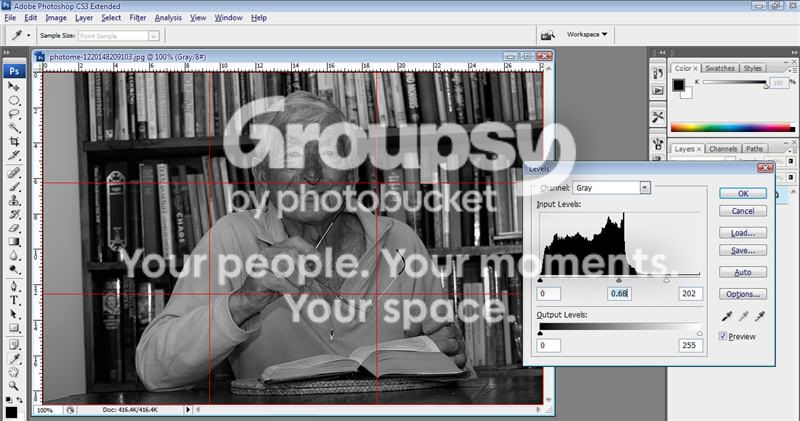Screen dimensions: 800x421
Task: Collapse the icon panel dock arrows
Action: tap(662, 52)
